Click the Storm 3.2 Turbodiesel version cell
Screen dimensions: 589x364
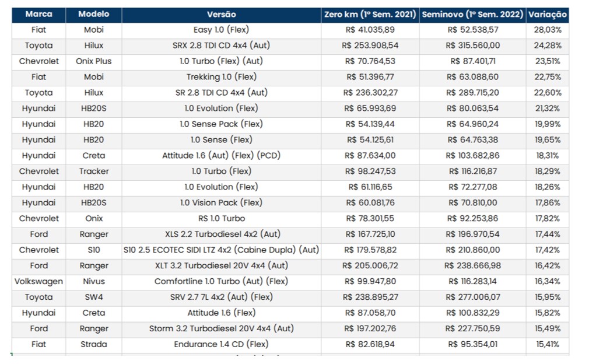tap(221, 328)
